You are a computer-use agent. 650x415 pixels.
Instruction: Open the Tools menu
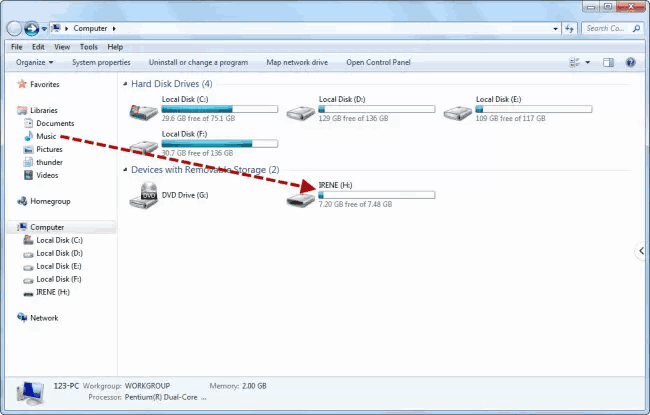point(88,46)
